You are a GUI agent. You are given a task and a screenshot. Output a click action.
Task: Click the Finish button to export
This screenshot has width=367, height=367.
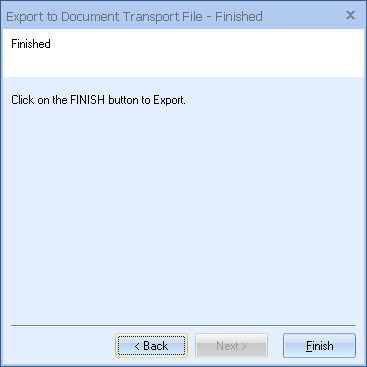click(x=319, y=346)
